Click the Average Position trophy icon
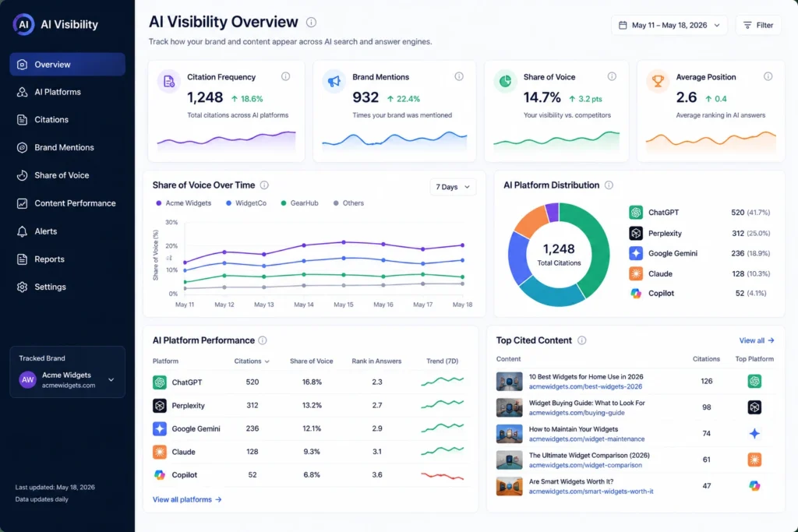Viewport: 798px width, 532px height. click(x=658, y=81)
